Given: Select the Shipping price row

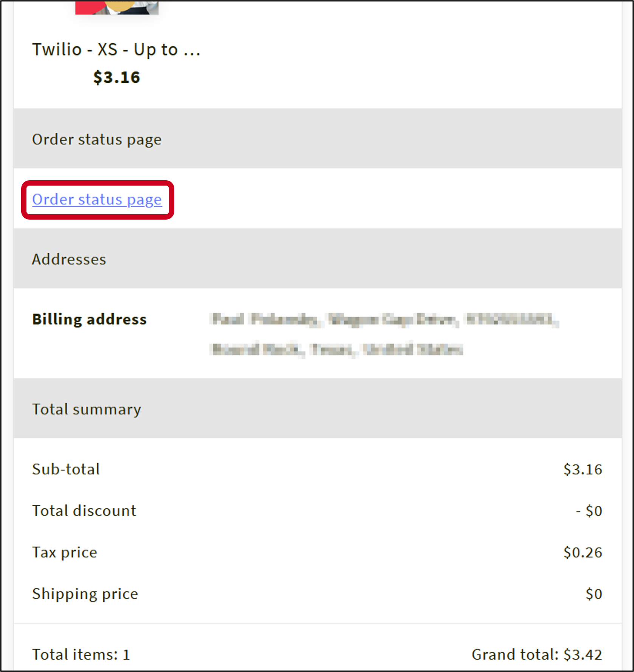Looking at the screenshot, I should coord(85,593).
